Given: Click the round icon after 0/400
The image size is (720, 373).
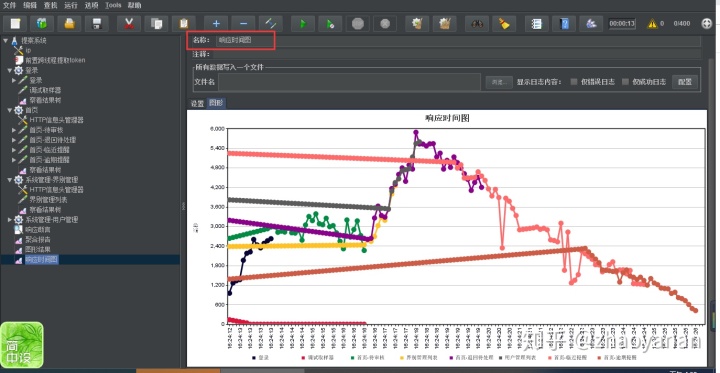Looking at the screenshot, I should 707,23.
